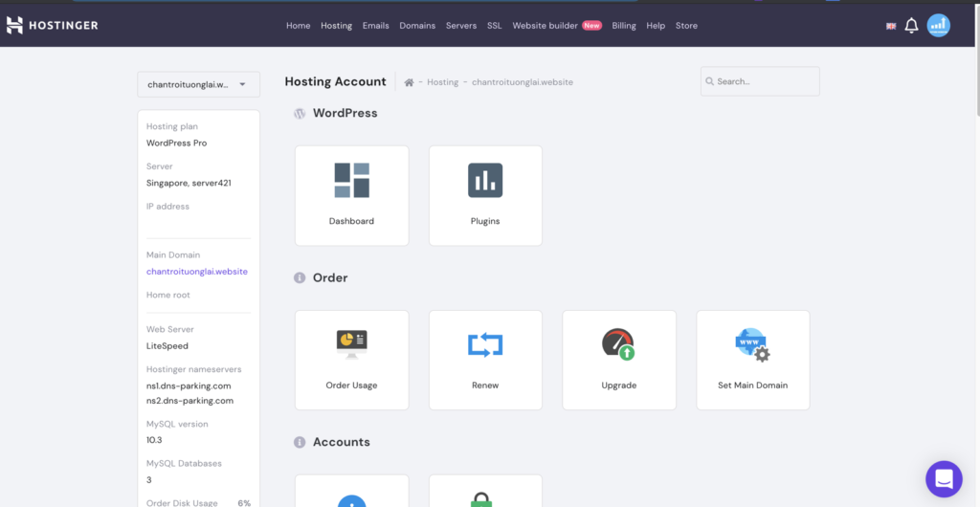Screen dimensions: 980x507
Task: Open the notifications bell icon
Action: pos(911,26)
